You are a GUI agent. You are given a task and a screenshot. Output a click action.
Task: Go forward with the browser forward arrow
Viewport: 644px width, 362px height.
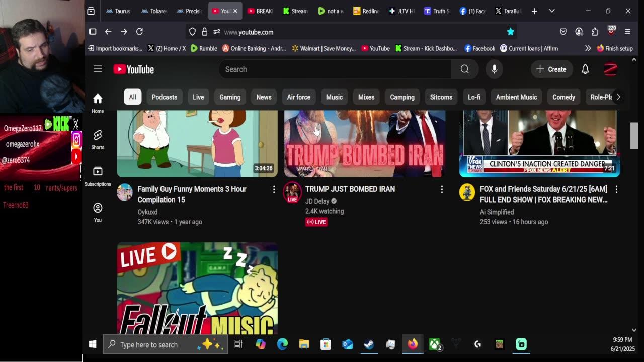pyautogui.click(x=124, y=32)
